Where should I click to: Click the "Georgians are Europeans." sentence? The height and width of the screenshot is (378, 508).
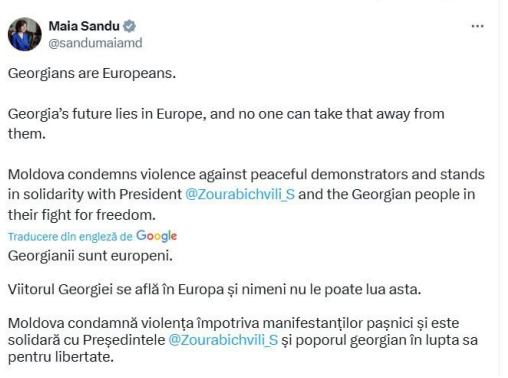[x=92, y=73]
